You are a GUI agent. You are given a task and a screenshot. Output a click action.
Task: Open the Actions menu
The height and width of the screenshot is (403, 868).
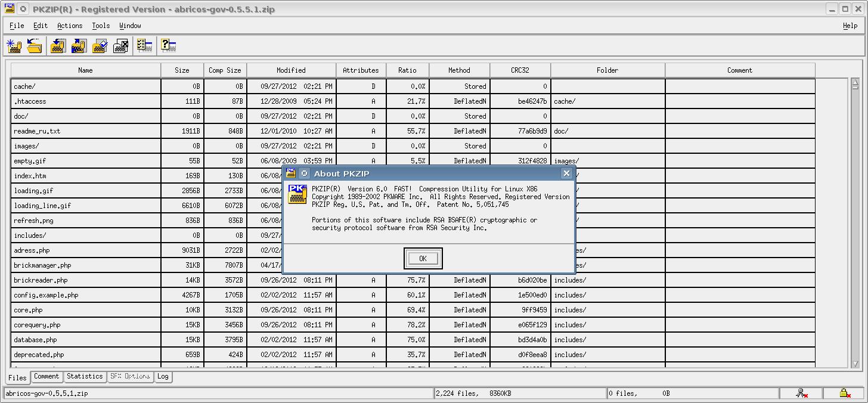click(x=70, y=26)
